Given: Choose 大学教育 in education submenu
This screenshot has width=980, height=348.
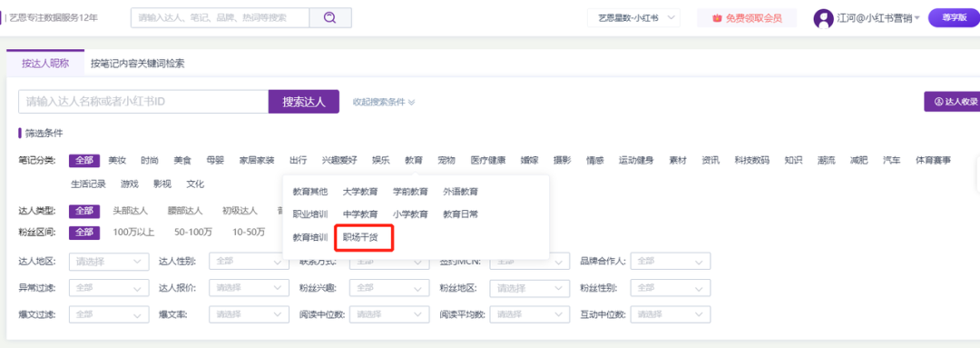Looking at the screenshot, I should [360, 191].
